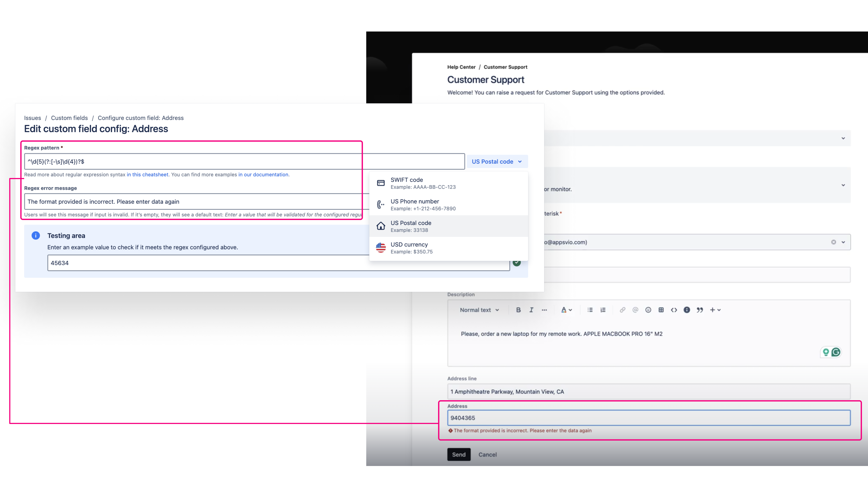868x494 pixels.
Task: Insert quote block in description
Action: coord(699,310)
